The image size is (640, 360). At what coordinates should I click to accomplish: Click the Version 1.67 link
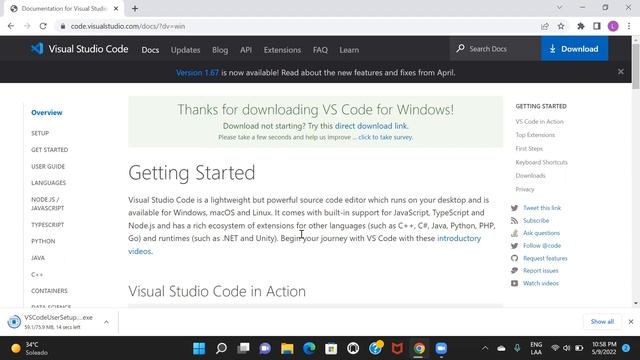pyautogui.click(x=198, y=73)
